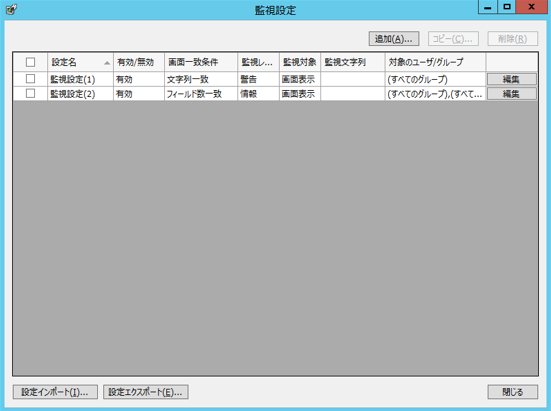The width and height of the screenshot is (551, 411).
Task: Select the フィールド数一致 cell
Action: coord(194,94)
